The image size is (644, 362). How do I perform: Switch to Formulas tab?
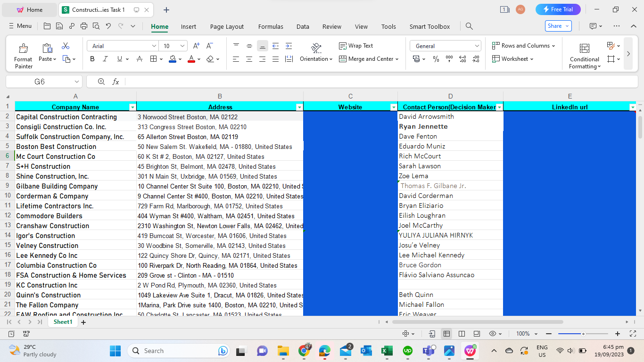pos(271,26)
